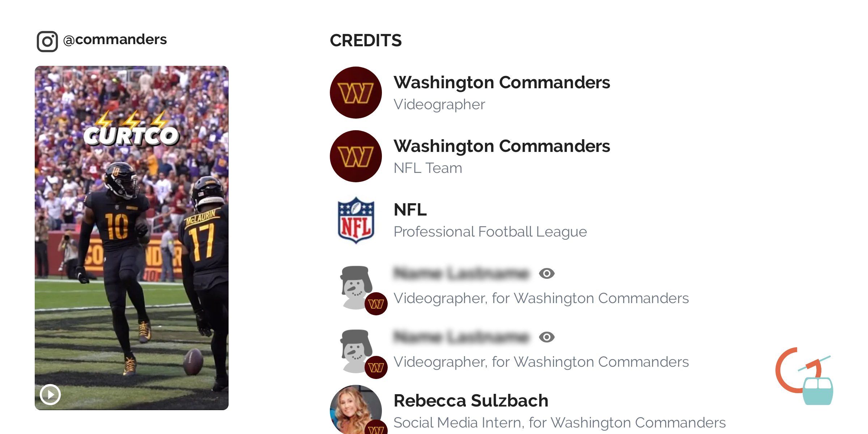The height and width of the screenshot is (434, 868).
Task: Open the NFL credit name
Action: coord(410,210)
